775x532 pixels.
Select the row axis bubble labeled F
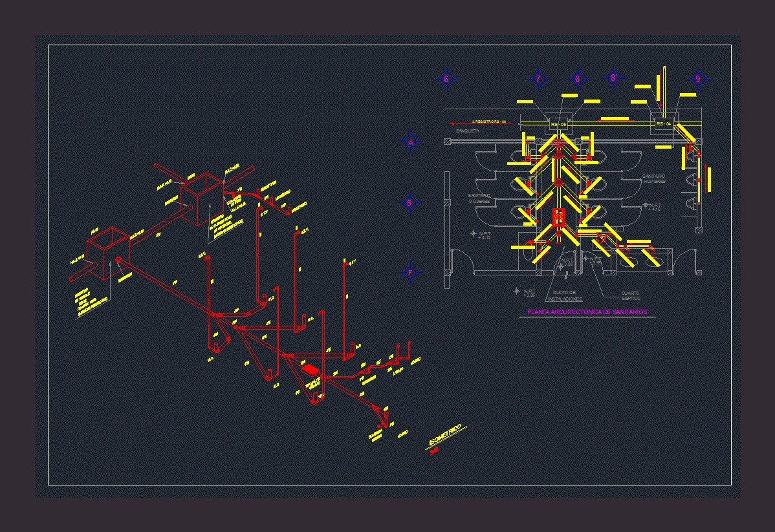pyautogui.click(x=409, y=273)
